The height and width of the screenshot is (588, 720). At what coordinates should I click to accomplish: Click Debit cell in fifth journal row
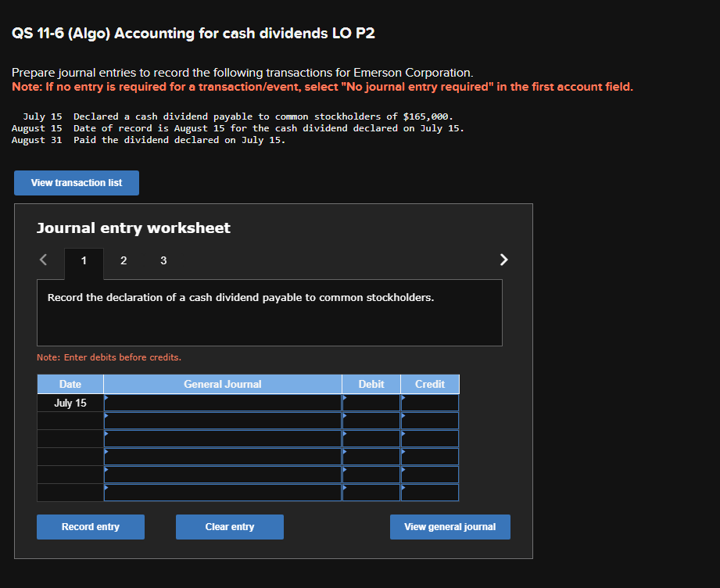coord(371,475)
